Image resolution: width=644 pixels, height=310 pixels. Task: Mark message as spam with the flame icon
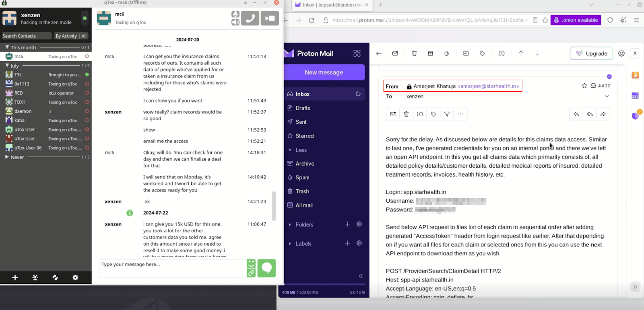[446, 53]
